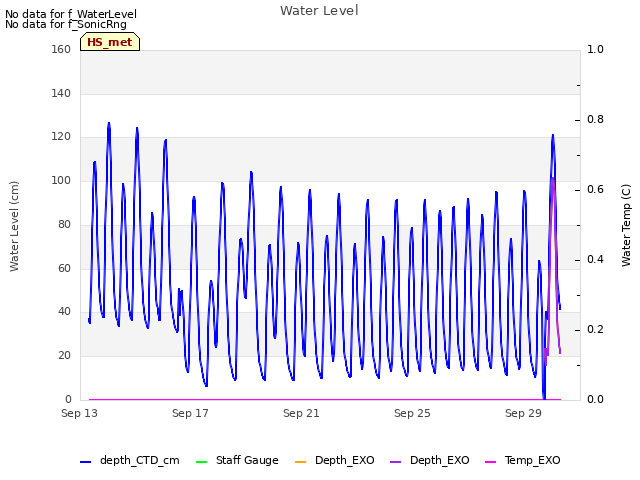Click the 160 left-axis tick label
Image resolution: width=640 pixels, height=480 pixels.
tap(61, 49)
